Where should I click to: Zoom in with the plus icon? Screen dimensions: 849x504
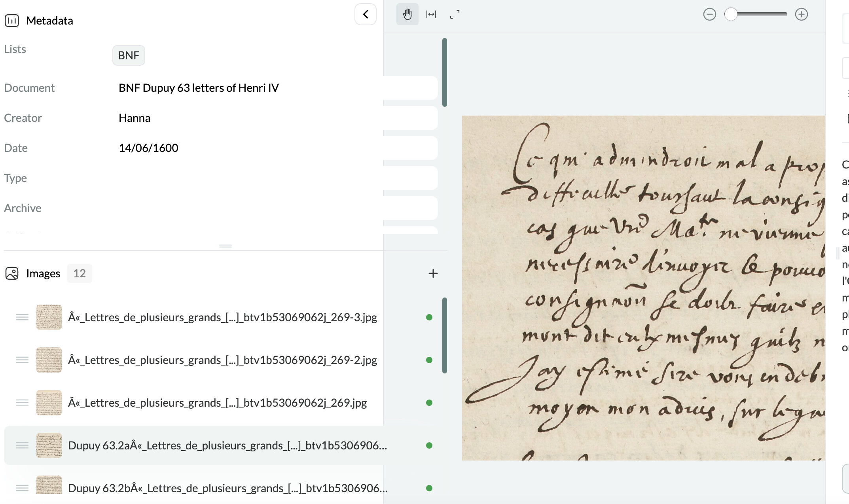pyautogui.click(x=802, y=15)
